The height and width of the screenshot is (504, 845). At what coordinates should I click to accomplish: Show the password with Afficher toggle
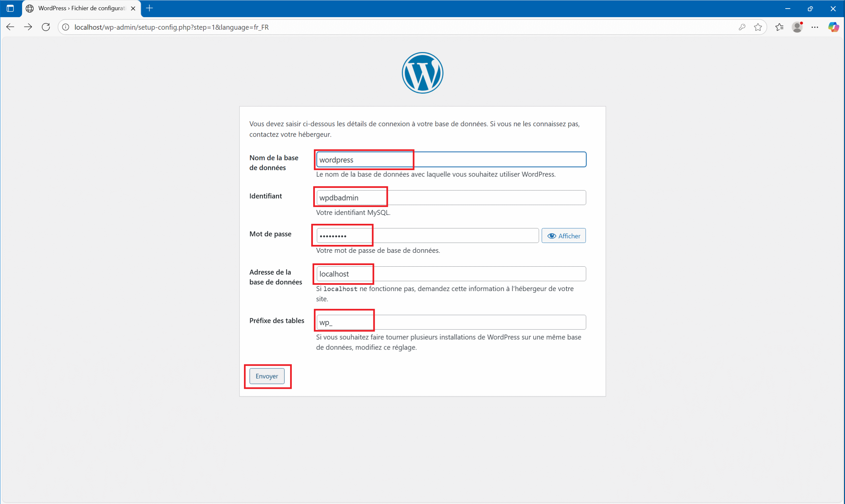[x=563, y=236]
